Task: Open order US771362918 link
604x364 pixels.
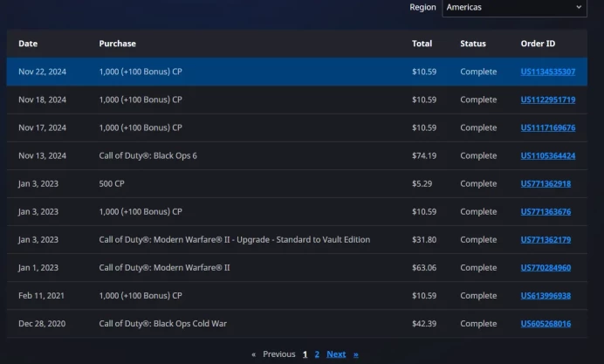Action: tap(546, 183)
